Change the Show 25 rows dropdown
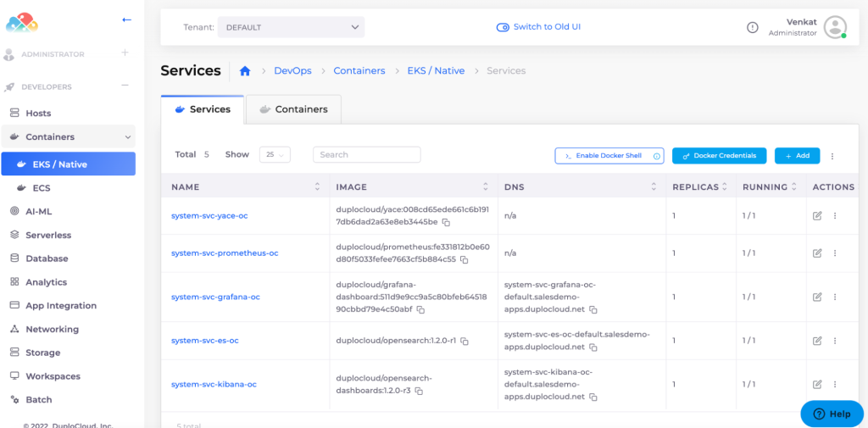Viewport: 868px width, 428px height. click(x=275, y=155)
